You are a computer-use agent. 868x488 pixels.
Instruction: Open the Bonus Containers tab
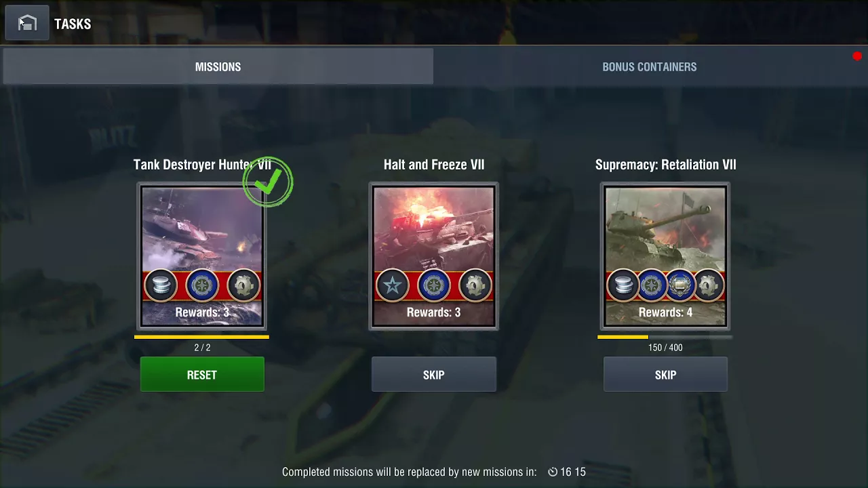[650, 66]
